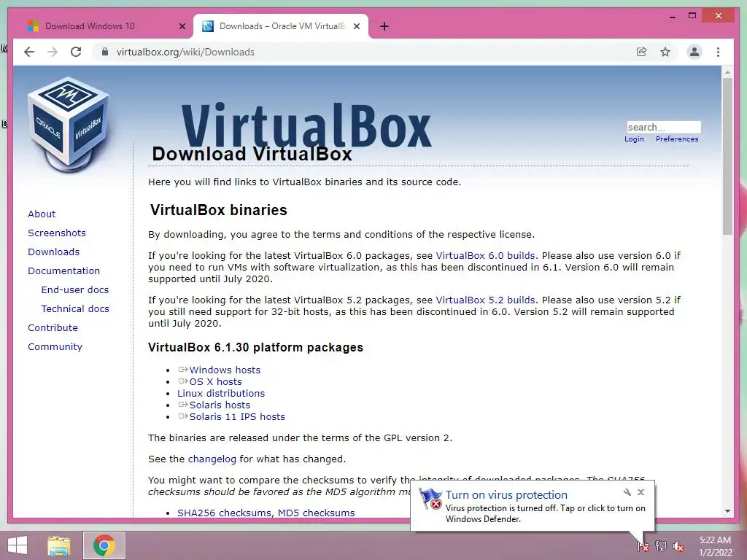The height and width of the screenshot is (560, 747).
Task: Open network tray icon
Action: click(661, 545)
